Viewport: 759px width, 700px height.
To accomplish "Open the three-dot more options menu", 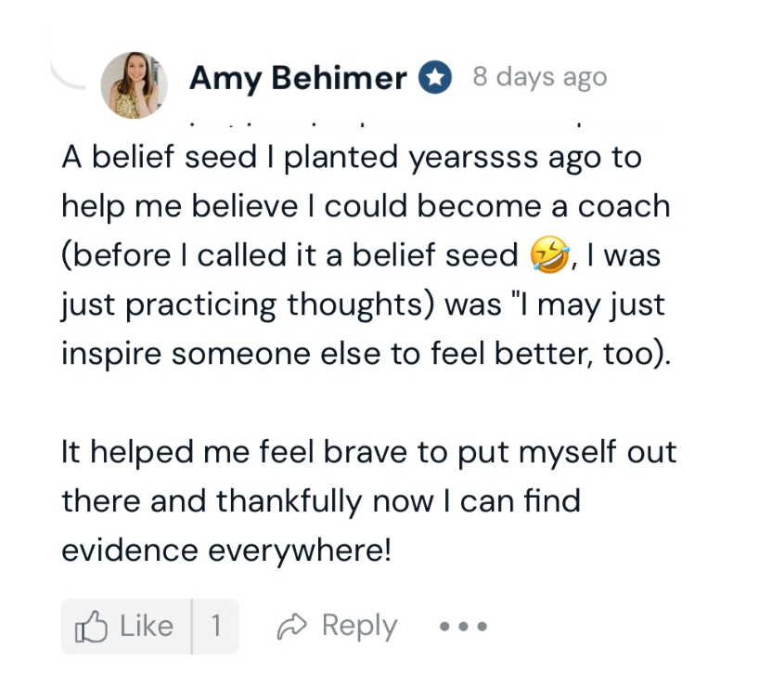I will pos(464,627).
